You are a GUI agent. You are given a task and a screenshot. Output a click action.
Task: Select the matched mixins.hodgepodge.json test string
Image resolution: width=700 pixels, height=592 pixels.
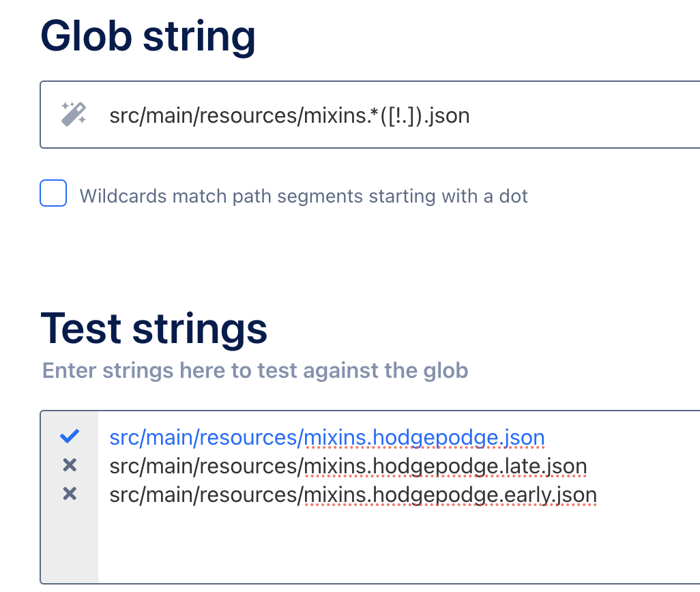[x=327, y=437]
